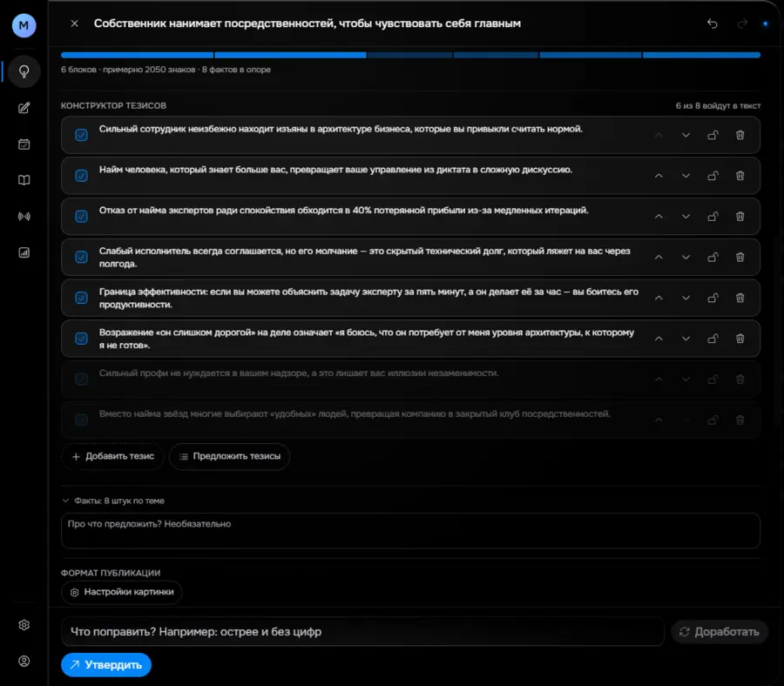Image resolution: width=784 pixels, height=686 pixels.
Task: Lock the thesis «Граница эффективности»
Action: [x=713, y=298]
